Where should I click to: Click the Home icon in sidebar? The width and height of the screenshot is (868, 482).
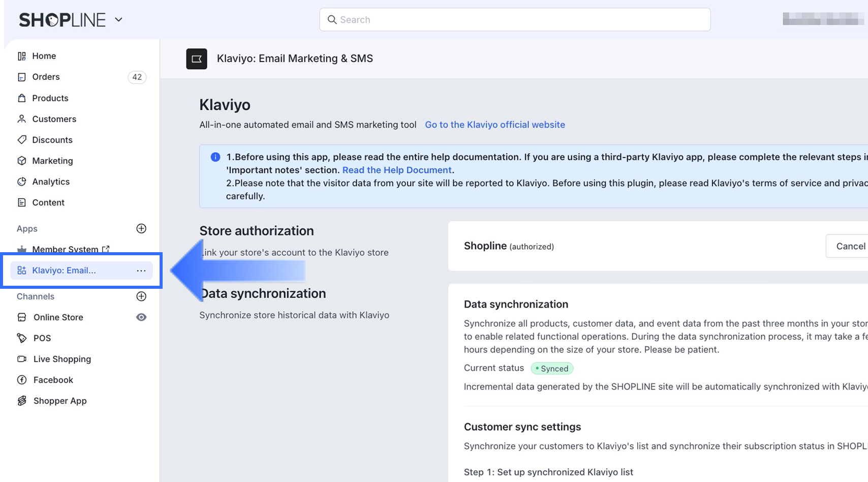[x=21, y=56]
